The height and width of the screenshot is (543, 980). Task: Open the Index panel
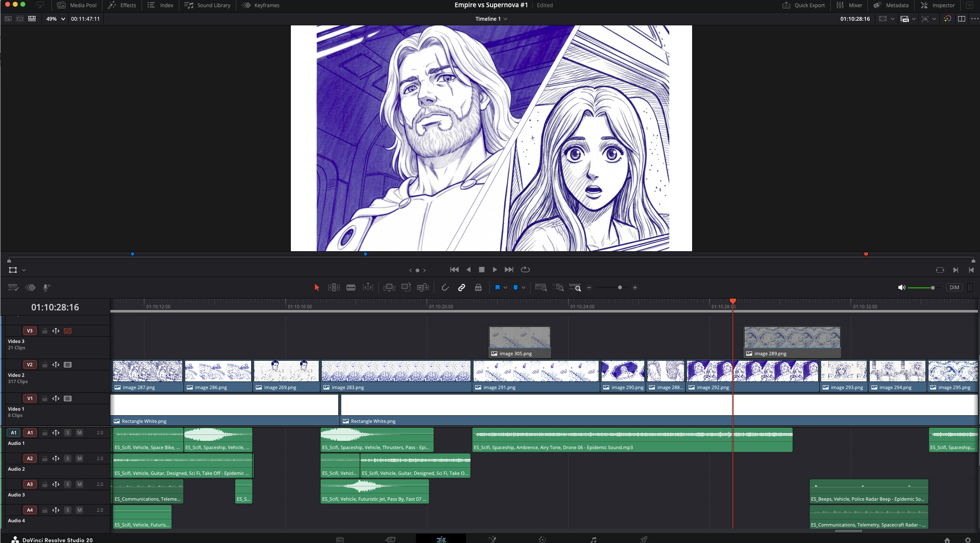pyautogui.click(x=160, y=5)
